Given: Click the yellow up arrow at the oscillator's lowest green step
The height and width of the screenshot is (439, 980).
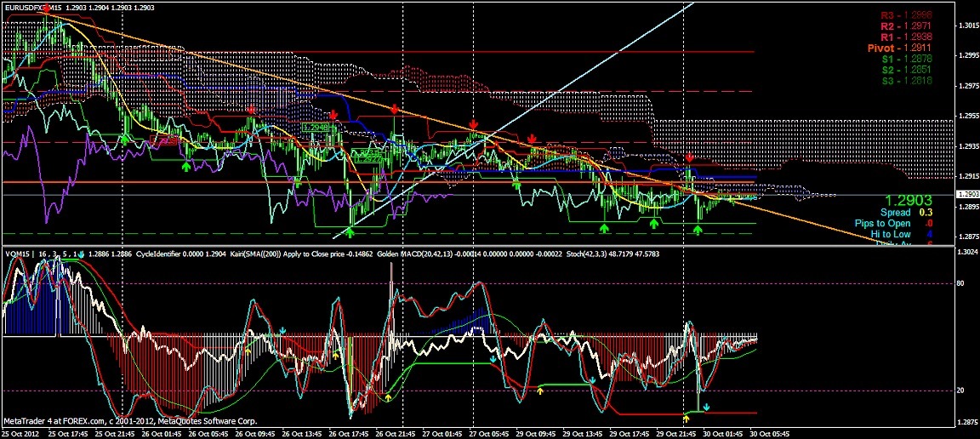Looking at the screenshot, I should pos(687,417).
